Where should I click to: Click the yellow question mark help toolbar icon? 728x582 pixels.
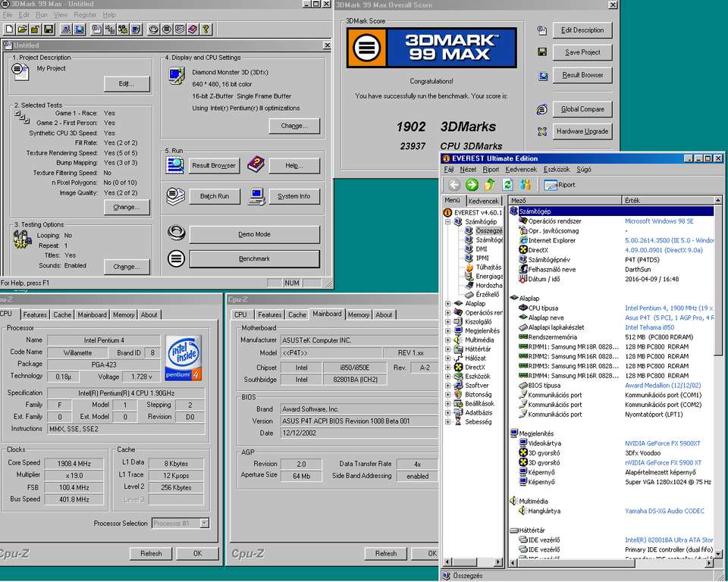(206, 29)
